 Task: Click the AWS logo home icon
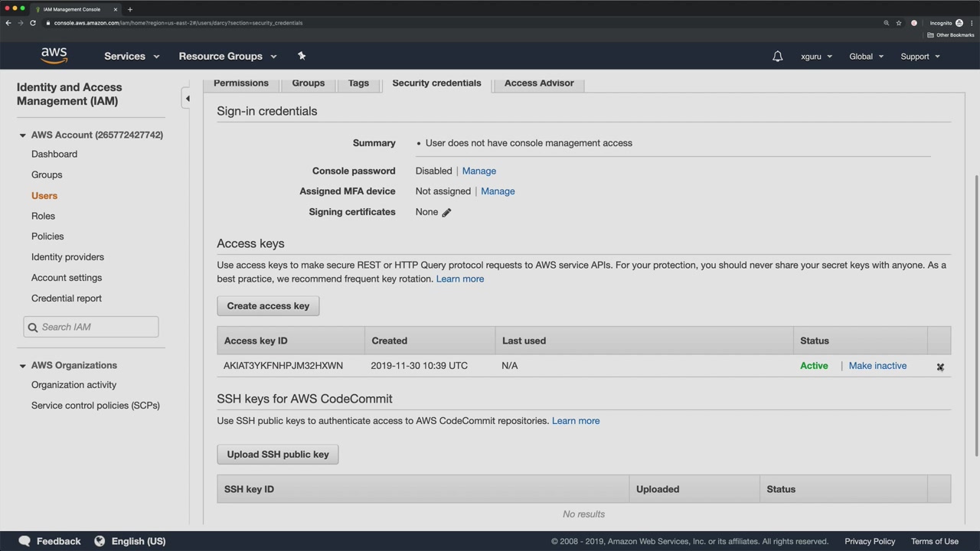coord(54,56)
